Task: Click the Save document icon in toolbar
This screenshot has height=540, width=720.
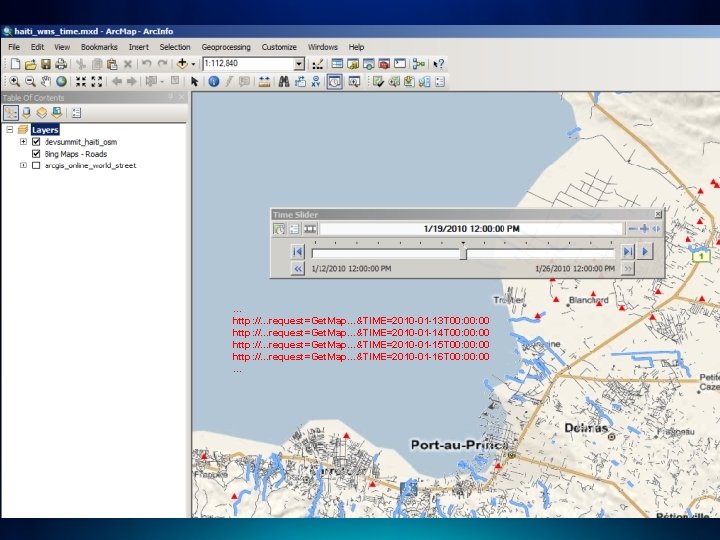Action: tap(46, 64)
